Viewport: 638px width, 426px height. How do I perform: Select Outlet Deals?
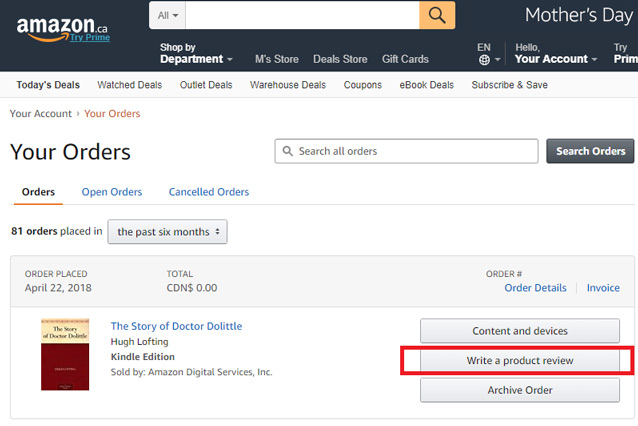(x=206, y=85)
